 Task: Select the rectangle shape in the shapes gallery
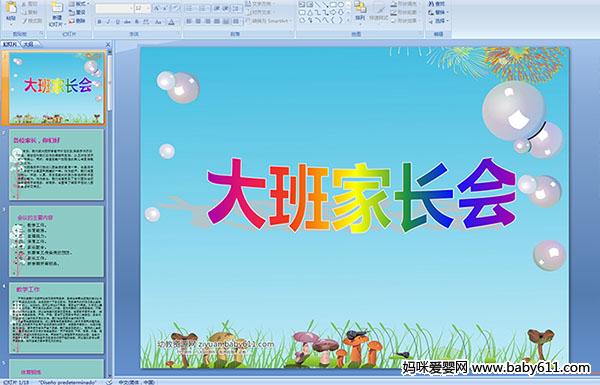(333, 5)
